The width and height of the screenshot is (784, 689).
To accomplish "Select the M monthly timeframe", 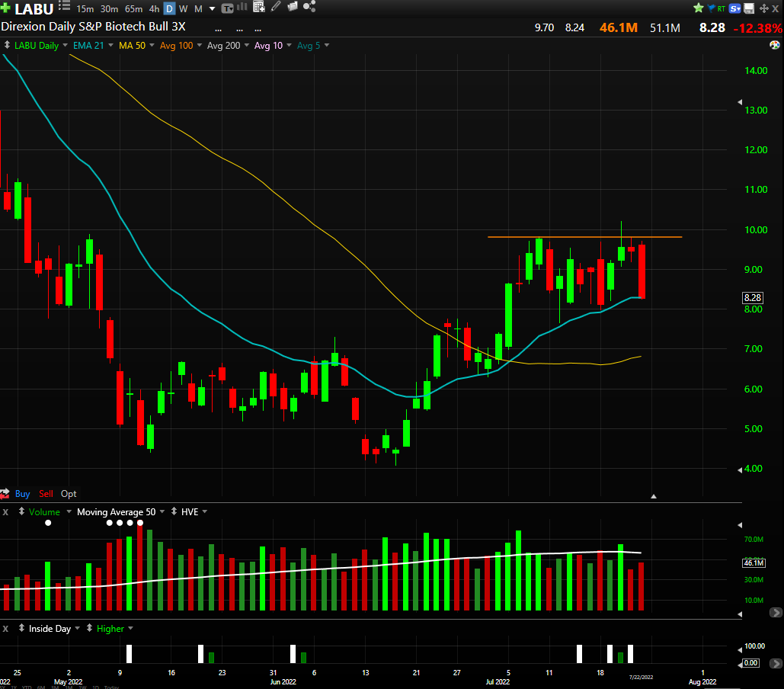I will pyautogui.click(x=198, y=9).
